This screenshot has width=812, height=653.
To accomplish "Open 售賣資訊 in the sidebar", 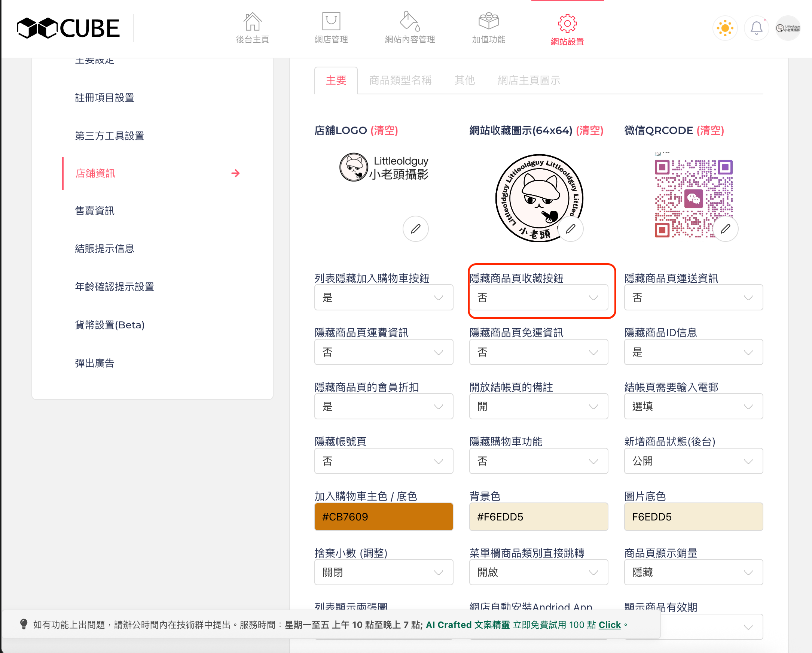I will click(95, 211).
